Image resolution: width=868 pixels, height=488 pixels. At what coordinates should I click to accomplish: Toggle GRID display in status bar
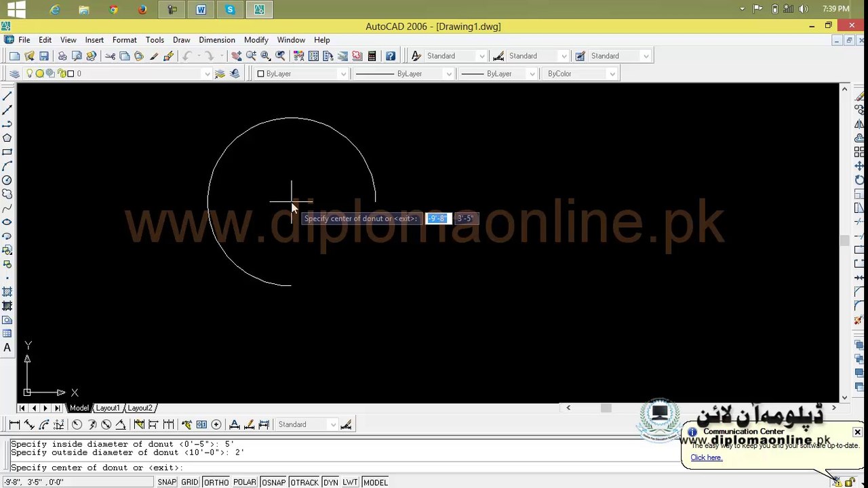pos(190,483)
